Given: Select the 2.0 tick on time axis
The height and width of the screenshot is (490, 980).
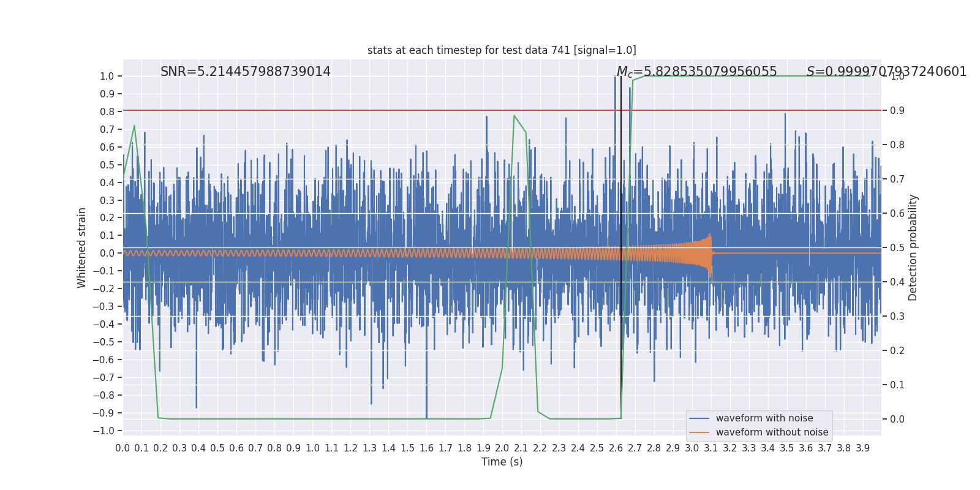Looking at the screenshot, I should click(502, 448).
